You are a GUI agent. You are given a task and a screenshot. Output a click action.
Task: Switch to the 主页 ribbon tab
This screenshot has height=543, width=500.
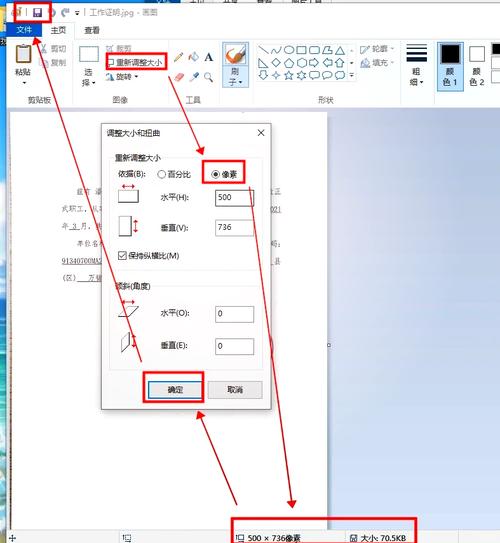pos(58,30)
